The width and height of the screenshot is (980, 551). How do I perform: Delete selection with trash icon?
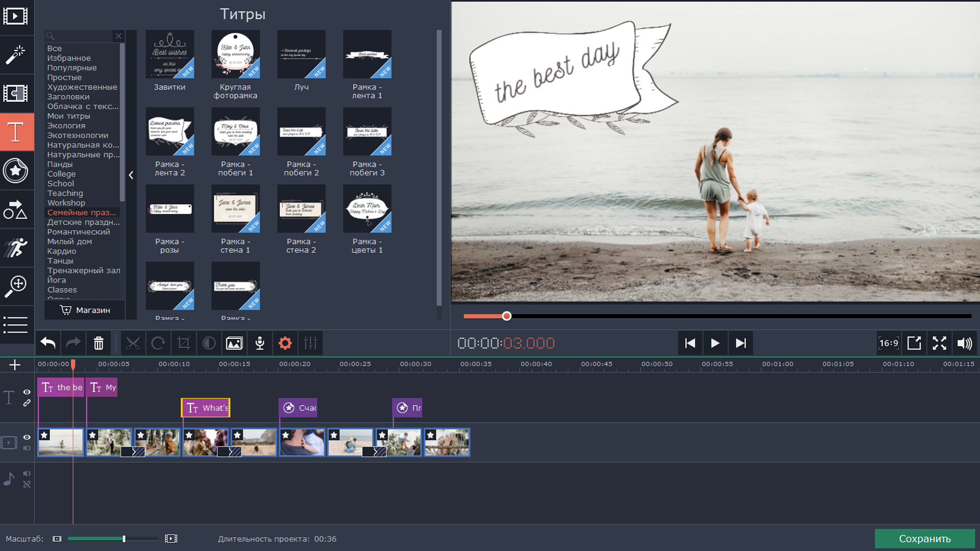pyautogui.click(x=99, y=343)
